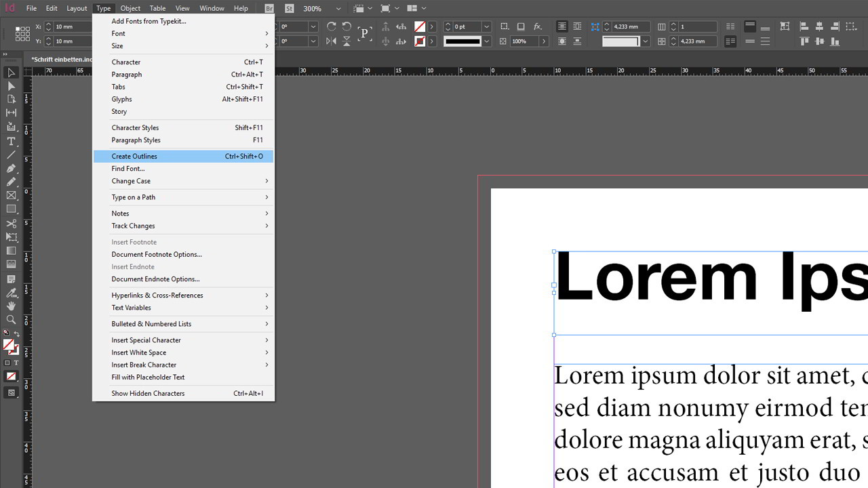Swap fill and stroke colors
Screen dimensions: 868x488
coord(17,334)
